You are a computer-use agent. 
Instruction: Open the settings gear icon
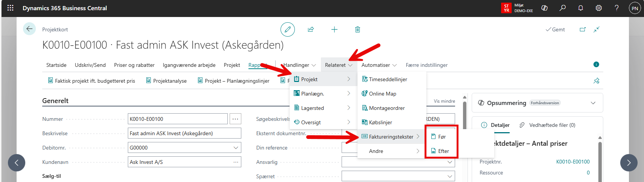(x=599, y=8)
